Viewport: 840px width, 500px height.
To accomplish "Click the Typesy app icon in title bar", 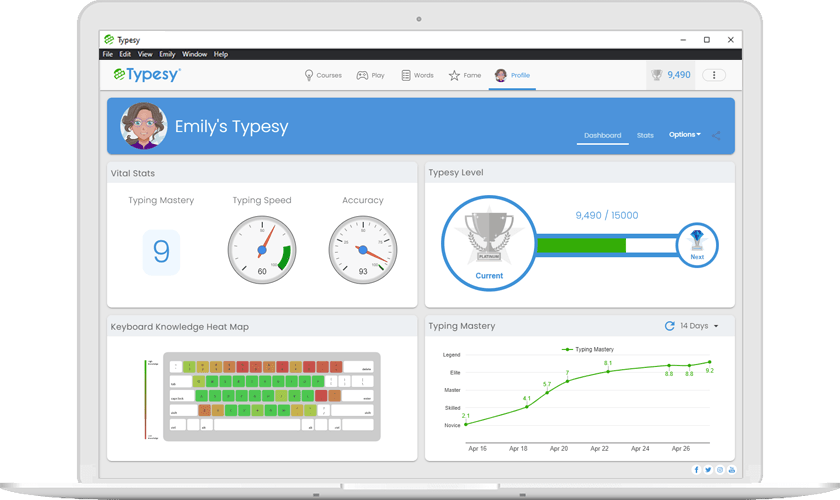I will pos(109,40).
